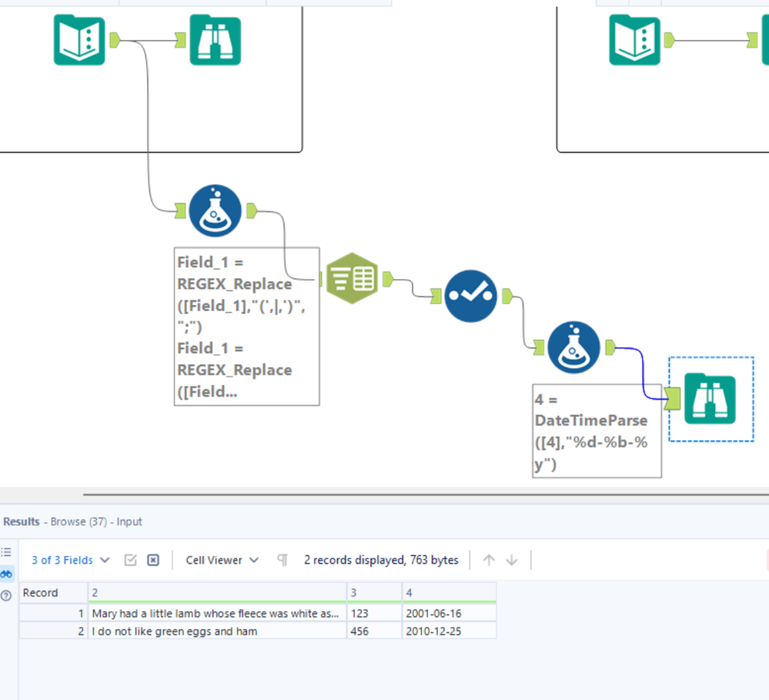Select the Text To Columns tool
The image size is (769, 700).
[x=352, y=278]
